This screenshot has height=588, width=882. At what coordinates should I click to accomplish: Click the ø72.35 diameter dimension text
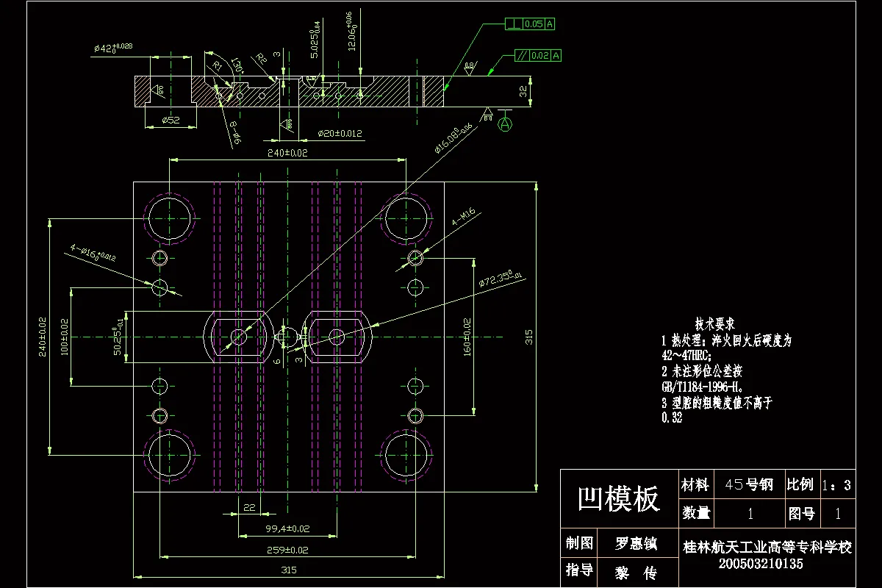pos(500,279)
